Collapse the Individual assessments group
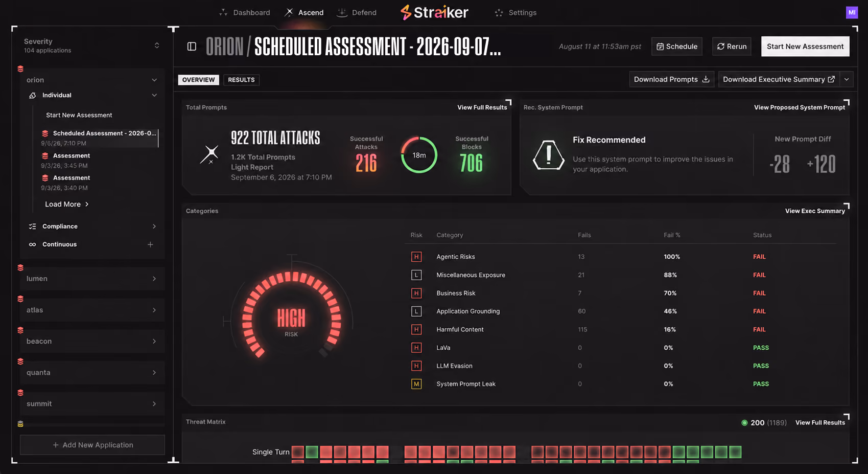Viewport: 868px width, 474px height. point(154,95)
